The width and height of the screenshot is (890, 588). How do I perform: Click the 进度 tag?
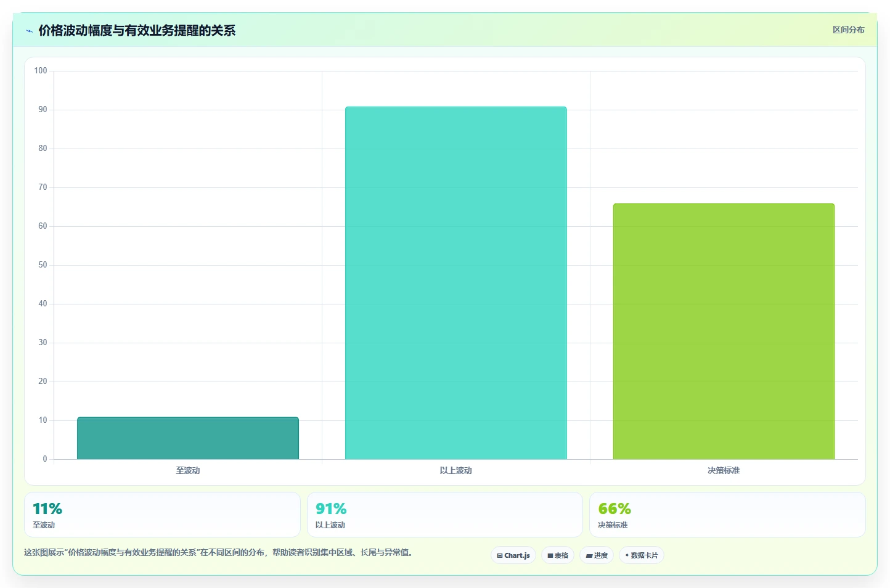(x=597, y=555)
